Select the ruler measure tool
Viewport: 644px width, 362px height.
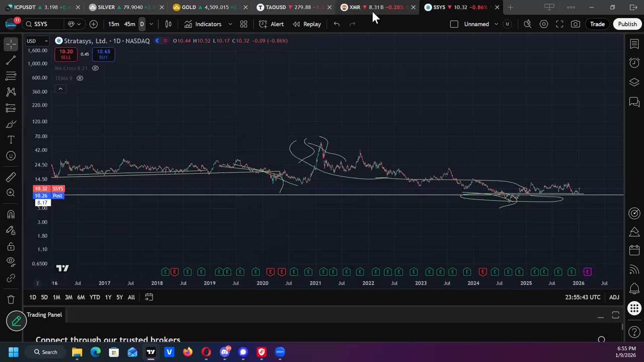(x=11, y=177)
